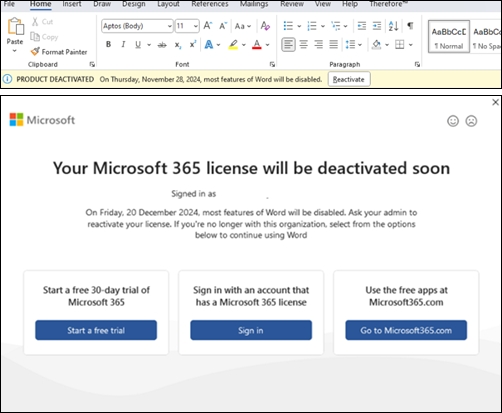Apply paragraph shading paint bucket
The width and height of the screenshot is (502, 413).
[376, 44]
